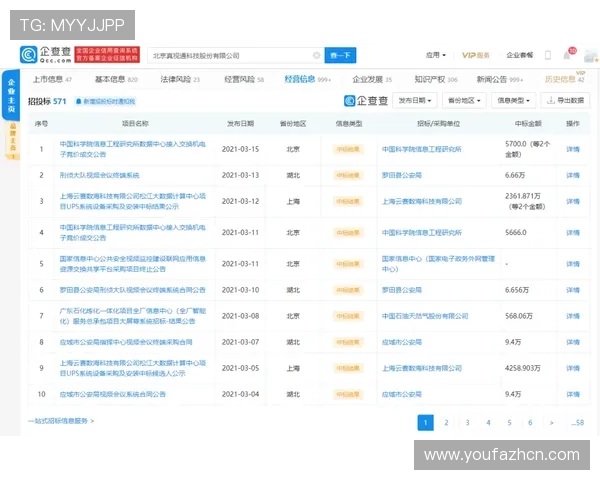Open row 3 上海云赛 UPS project link
Screen dimensions: 600x480
click(133, 201)
